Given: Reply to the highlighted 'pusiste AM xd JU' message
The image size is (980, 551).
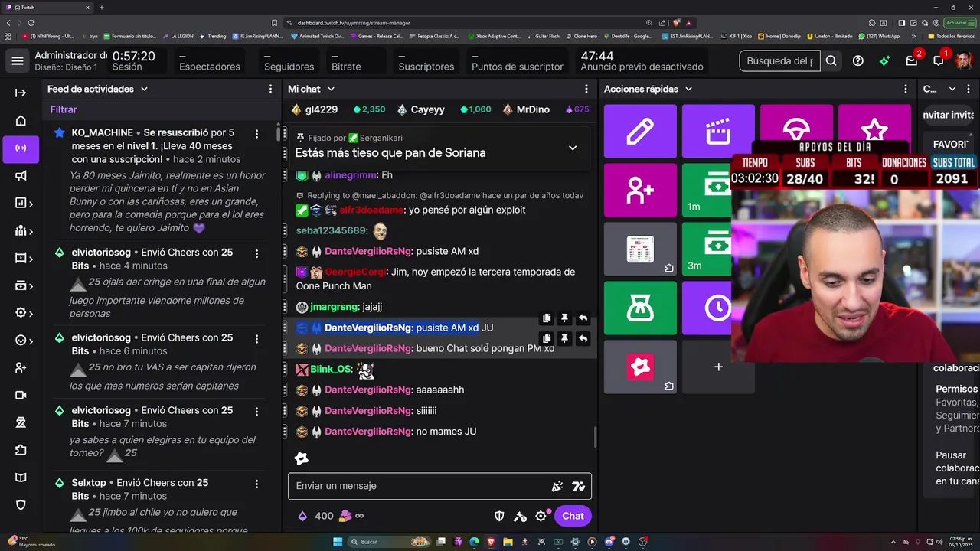Looking at the screenshot, I should click(x=583, y=318).
